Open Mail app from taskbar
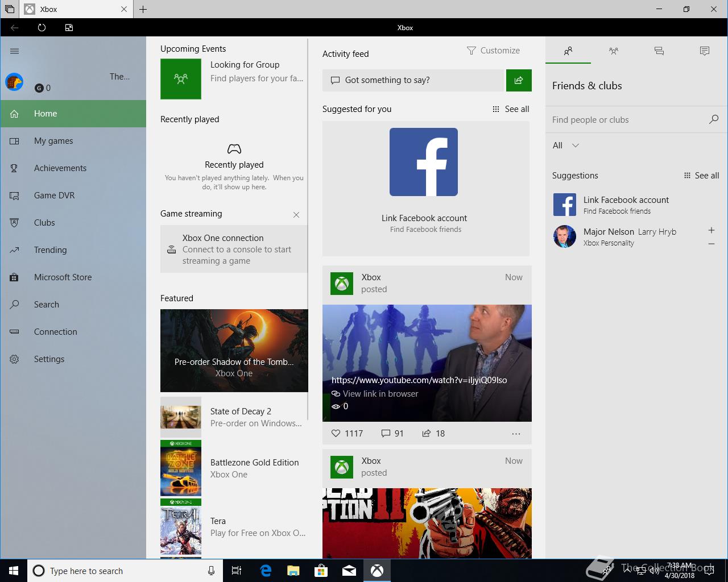728x582 pixels. (x=349, y=571)
